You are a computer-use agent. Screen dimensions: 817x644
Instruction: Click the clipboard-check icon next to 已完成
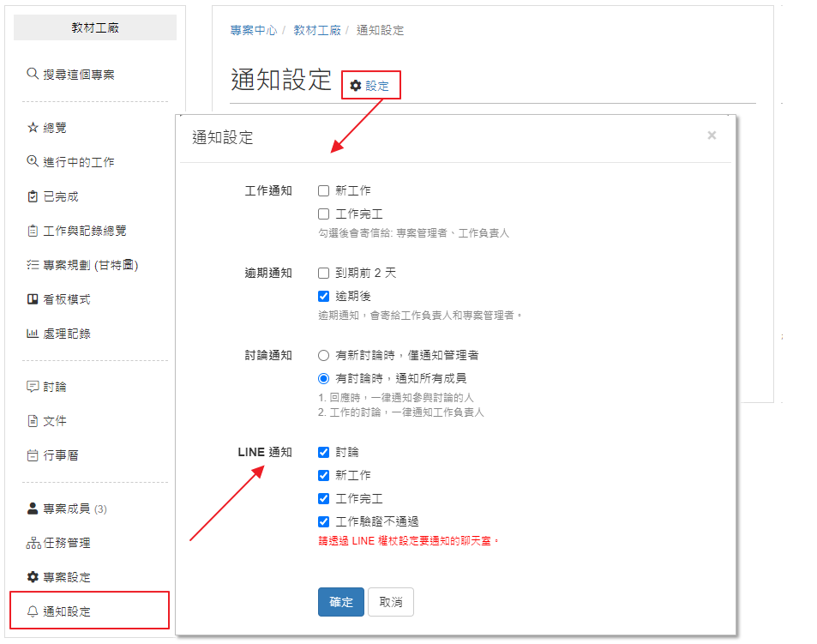(33, 196)
